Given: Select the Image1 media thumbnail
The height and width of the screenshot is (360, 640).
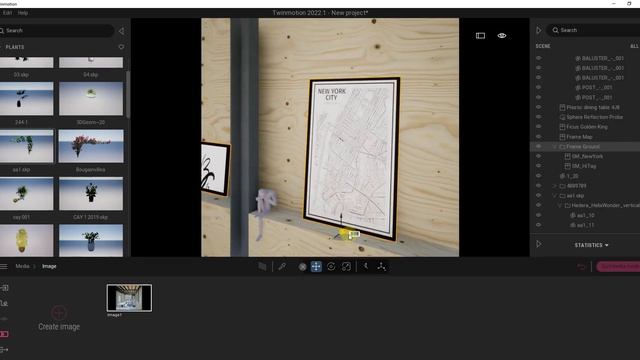Looking at the screenshot, I should click(x=129, y=298).
